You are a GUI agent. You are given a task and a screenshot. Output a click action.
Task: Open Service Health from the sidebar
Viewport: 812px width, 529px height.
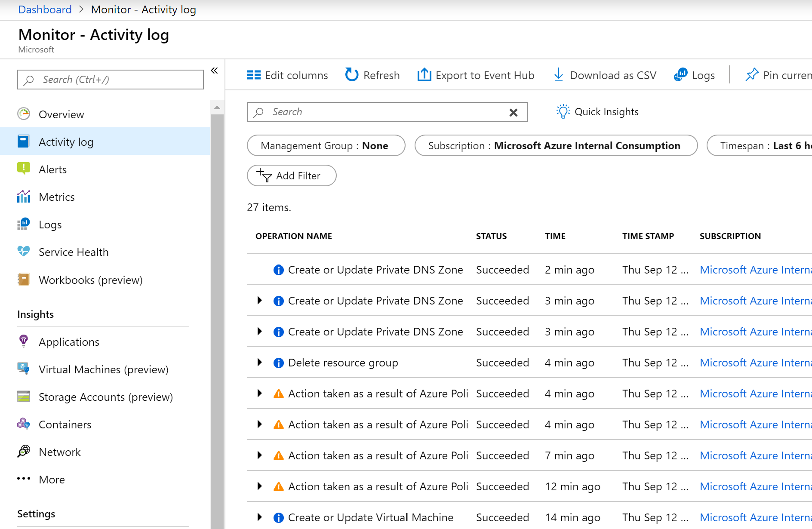tap(73, 252)
